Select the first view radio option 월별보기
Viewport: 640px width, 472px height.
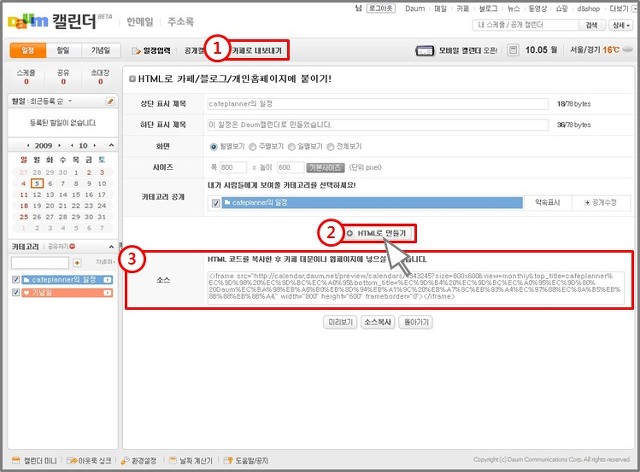(x=213, y=147)
